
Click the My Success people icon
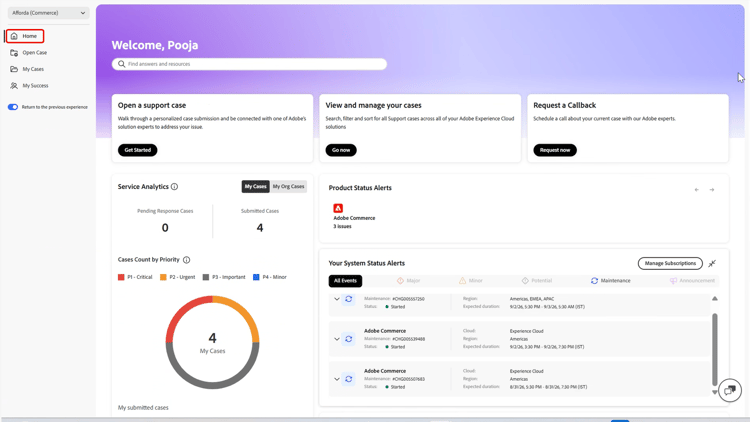[14, 86]
